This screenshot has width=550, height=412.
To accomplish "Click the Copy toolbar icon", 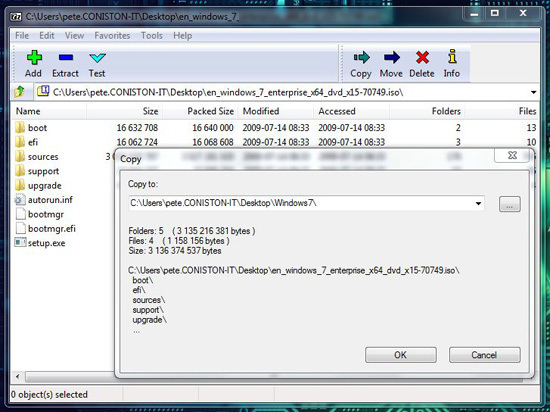I will (x=361, y=57).
